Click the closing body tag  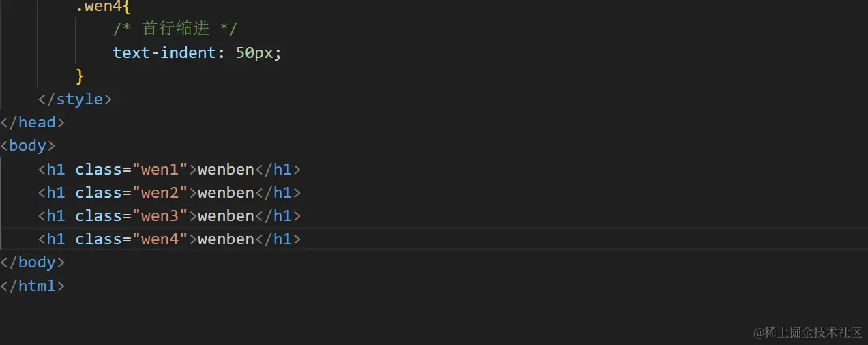tap(33, 262)
